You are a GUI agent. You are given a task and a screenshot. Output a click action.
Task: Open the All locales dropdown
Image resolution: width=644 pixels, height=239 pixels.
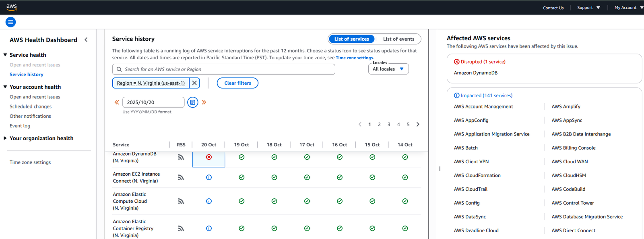click(388, 69)
